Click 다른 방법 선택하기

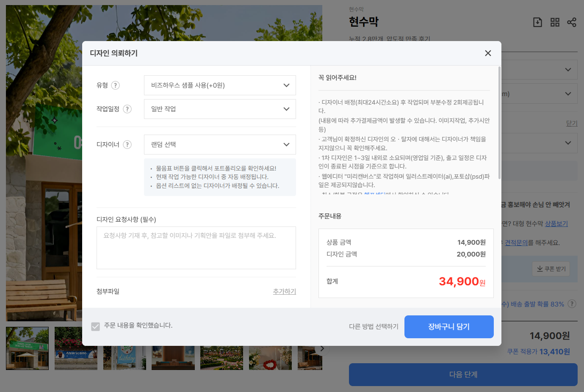[374, 326]
